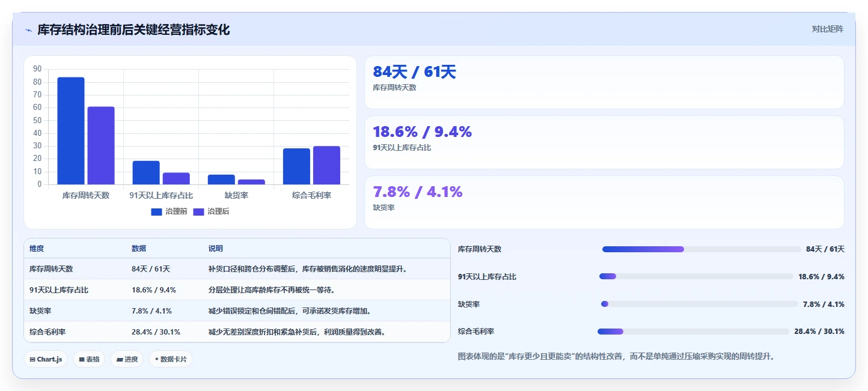Click the 84天 / 61天 value right of its progress bar
This screenshot has height=391, width=868.
tap(825, 249)
